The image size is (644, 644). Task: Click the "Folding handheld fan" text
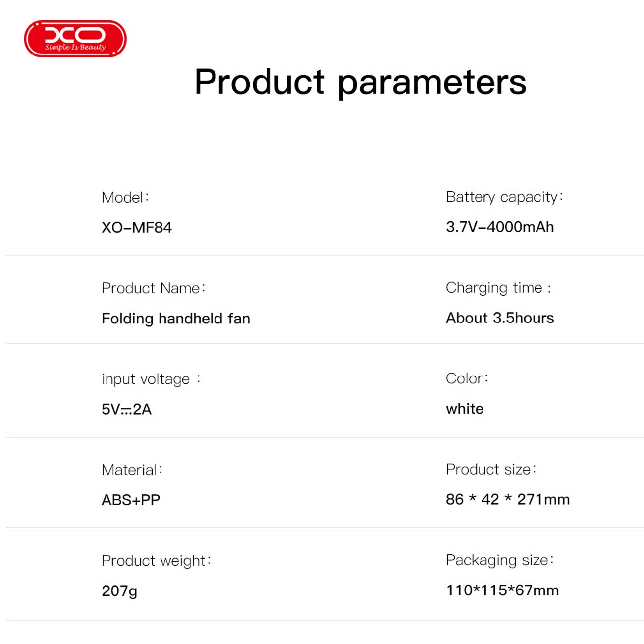pyautogui.click(x=176, y=318)
